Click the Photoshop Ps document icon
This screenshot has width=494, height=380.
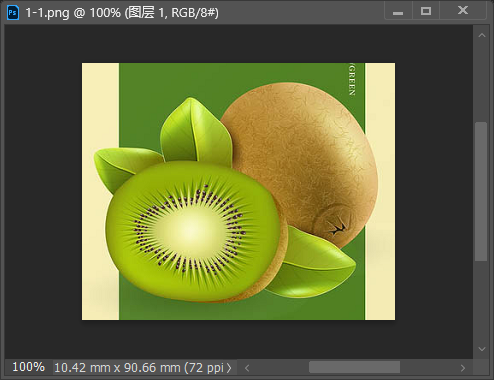point(13,13)
